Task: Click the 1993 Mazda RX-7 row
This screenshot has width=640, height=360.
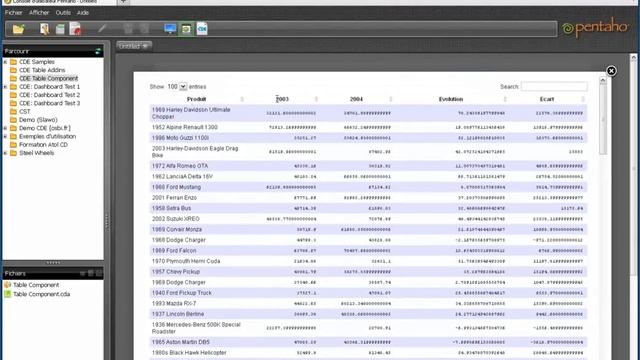Action: click(x=368, y=304)
